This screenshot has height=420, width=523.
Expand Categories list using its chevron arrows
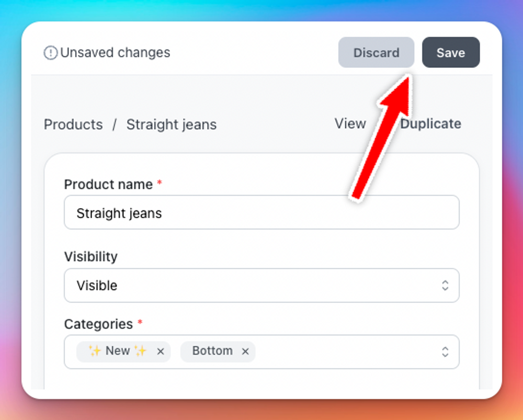pyautogui.click(x=445, y=351)
